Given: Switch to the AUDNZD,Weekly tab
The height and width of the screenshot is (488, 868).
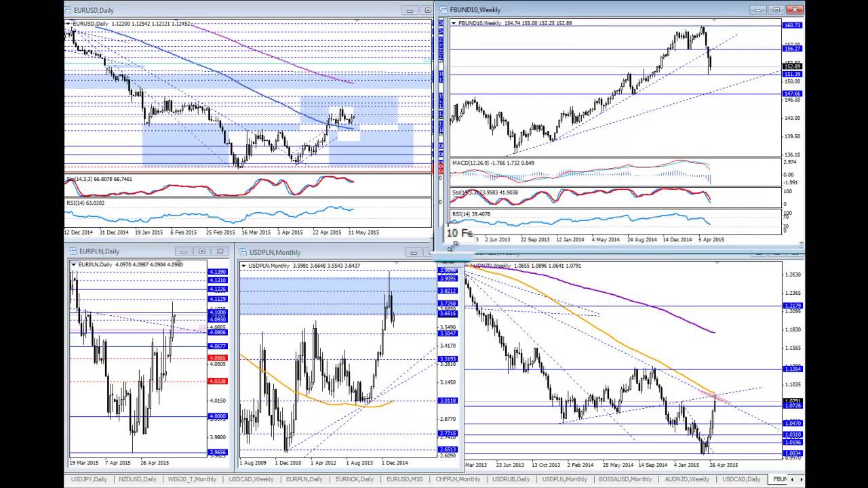Looking at the screenshot, I should (687, 479).
